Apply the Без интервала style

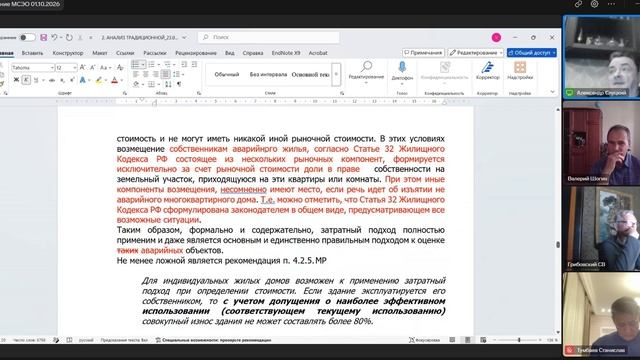268,74
